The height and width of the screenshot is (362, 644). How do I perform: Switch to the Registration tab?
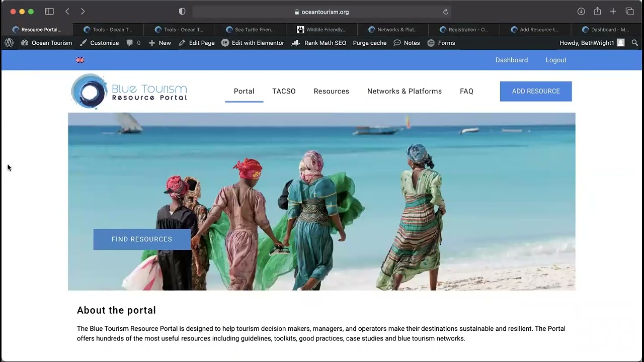pyautogui.click(x=464, y=30)
